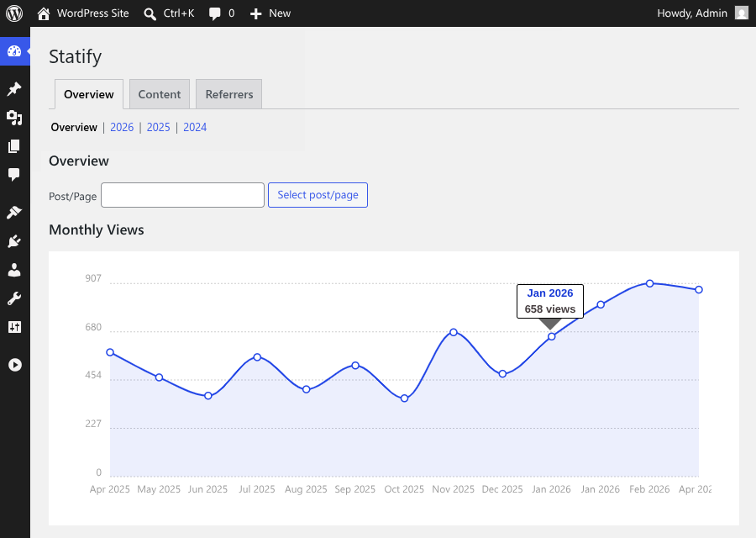Open the 2026 yearly view link

(x=122, y=128)
